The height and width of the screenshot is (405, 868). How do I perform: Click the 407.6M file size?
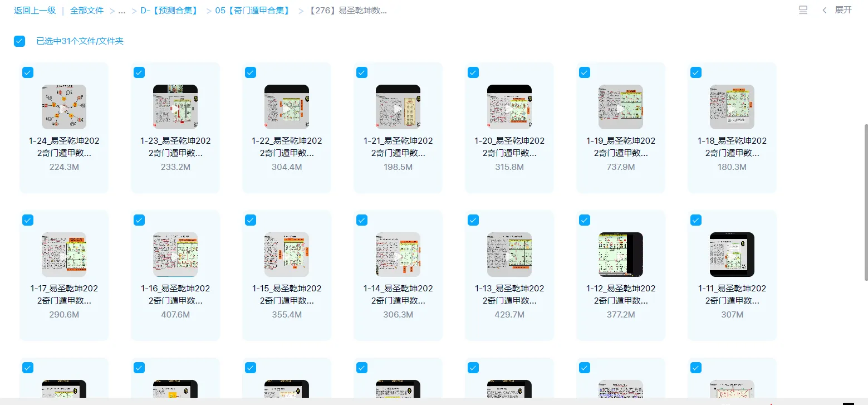tap(175, 314)
